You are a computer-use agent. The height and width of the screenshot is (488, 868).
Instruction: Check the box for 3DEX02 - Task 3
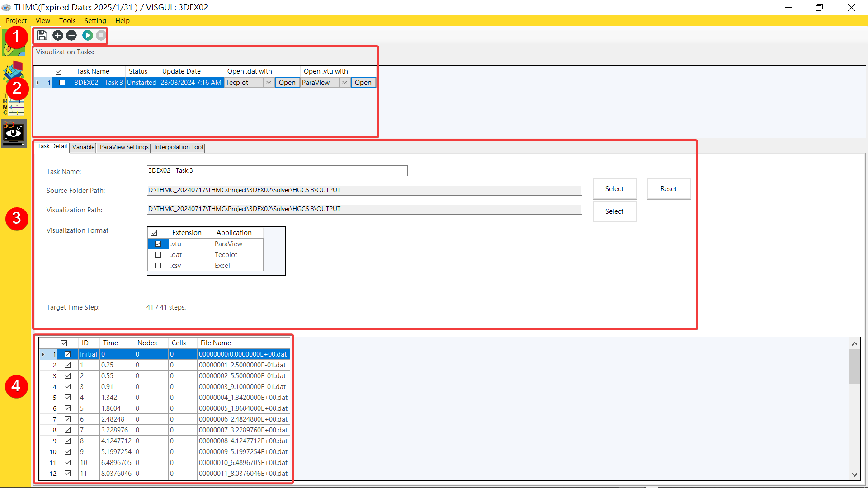[62, 83]
